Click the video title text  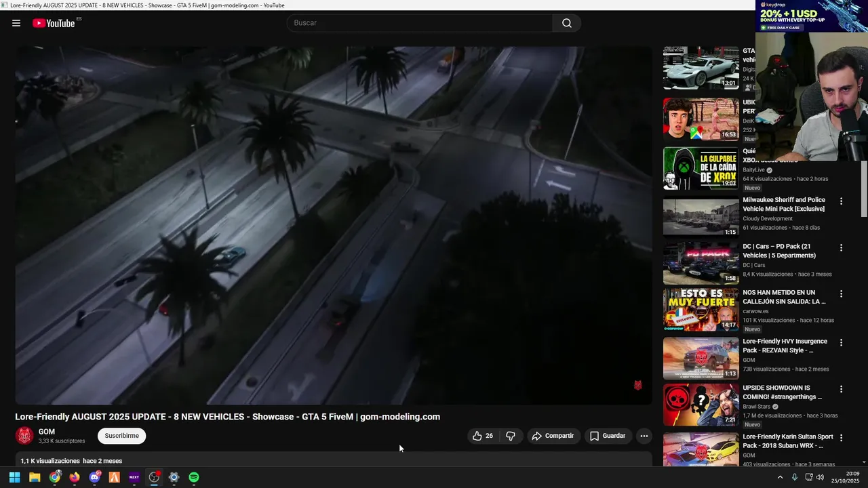click(228, 417)
